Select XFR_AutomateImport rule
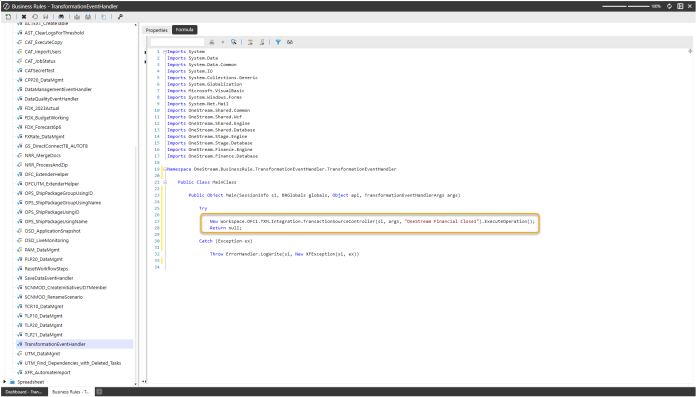The width and height of the screenshot is (696, 397). [x=47, y=373]
